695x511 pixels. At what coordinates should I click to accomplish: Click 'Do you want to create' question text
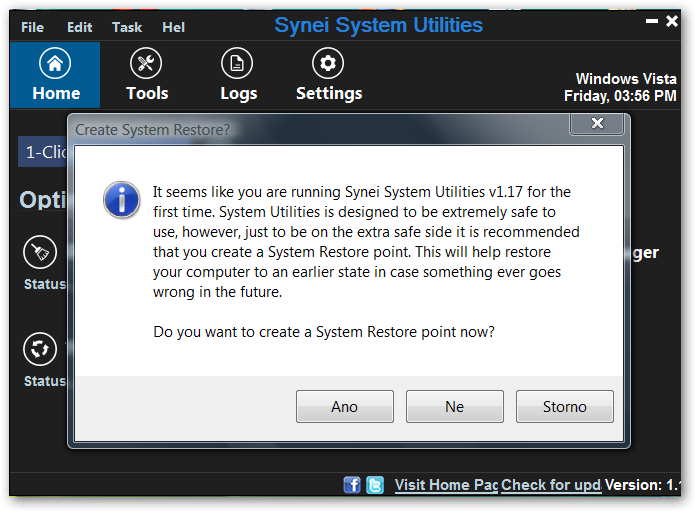coord(324,332)
